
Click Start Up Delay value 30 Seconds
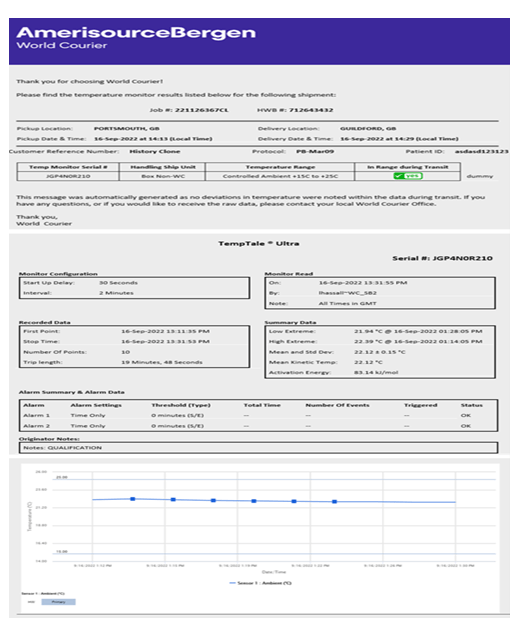(x=118, y=283)
